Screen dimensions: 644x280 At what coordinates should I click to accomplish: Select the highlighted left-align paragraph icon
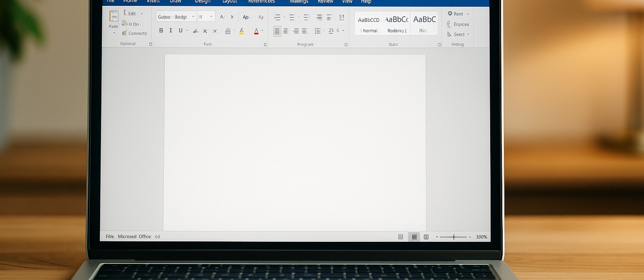click(x=277, y=31)
